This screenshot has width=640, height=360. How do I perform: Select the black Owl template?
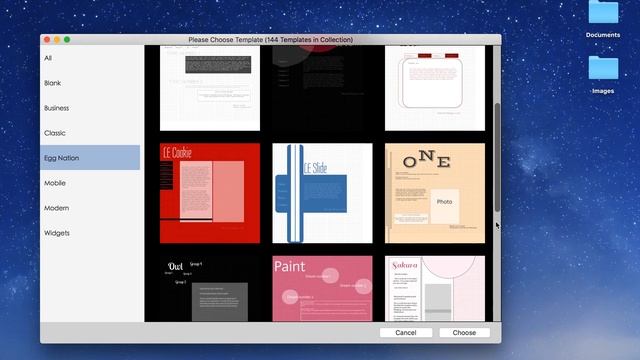[210, 289]
